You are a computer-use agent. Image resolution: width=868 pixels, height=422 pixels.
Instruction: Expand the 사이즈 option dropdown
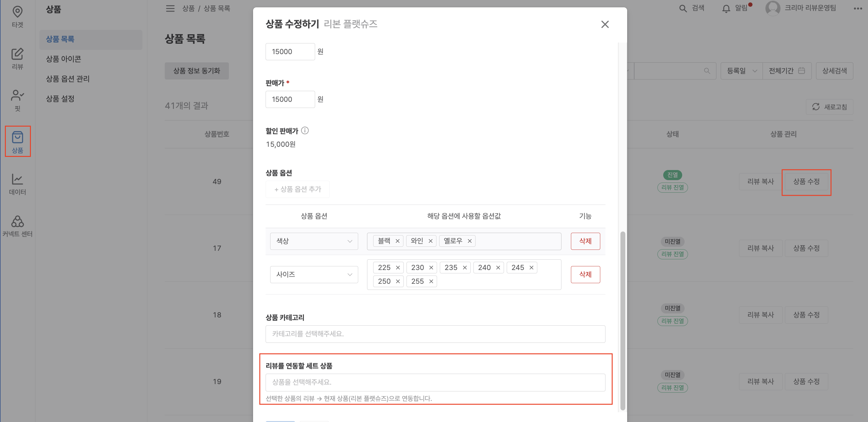314,274
